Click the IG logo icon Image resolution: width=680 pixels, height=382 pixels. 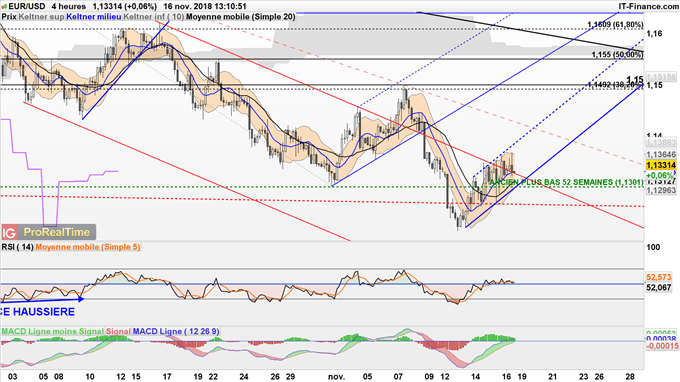click(x=9, y=233)
